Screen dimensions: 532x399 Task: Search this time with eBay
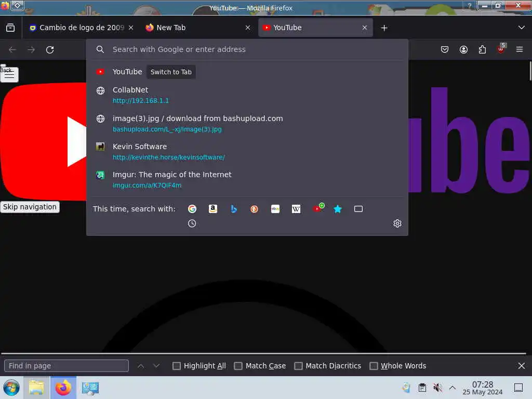(275, 209)
